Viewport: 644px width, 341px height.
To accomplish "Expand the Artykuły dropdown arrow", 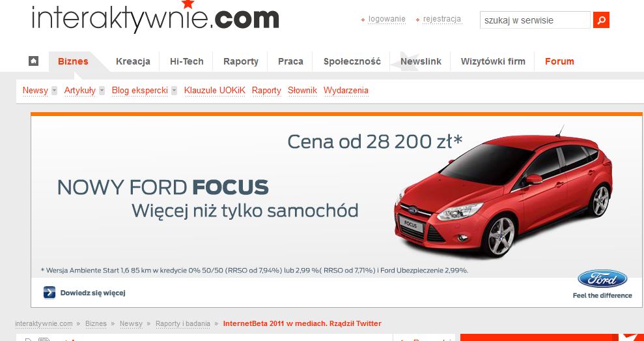I will click(102, 91).
